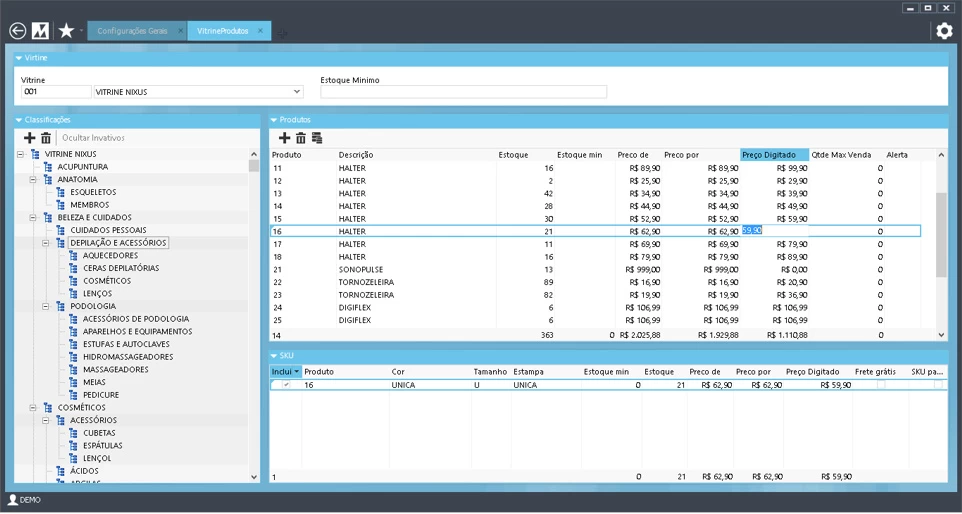Sort by the Preço Digitado column header
Viewport: 962px width, 514px height.
[774, 155]
